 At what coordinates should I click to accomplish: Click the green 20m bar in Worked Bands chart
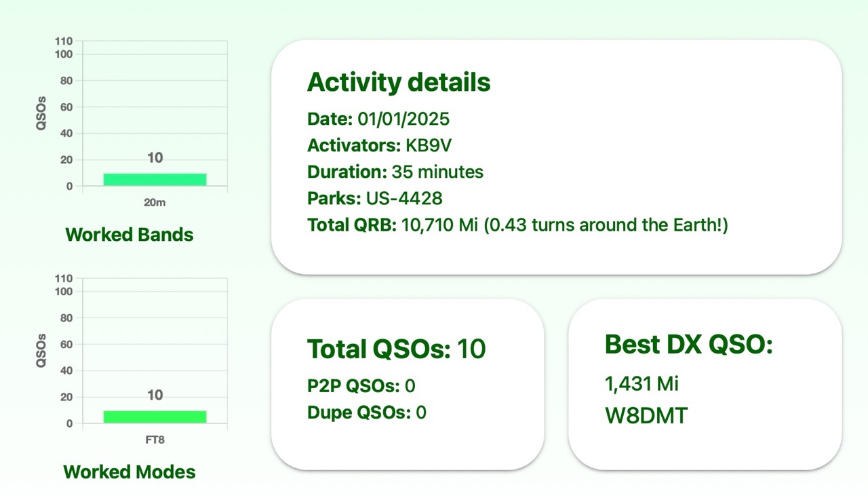tap(155, 179)
